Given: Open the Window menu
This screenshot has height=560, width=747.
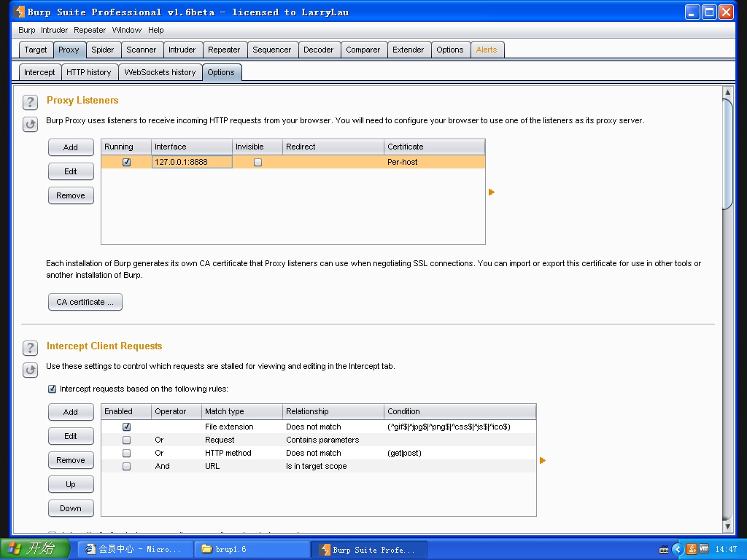Looking at the screenshot, I should click(x=127, y=30).
